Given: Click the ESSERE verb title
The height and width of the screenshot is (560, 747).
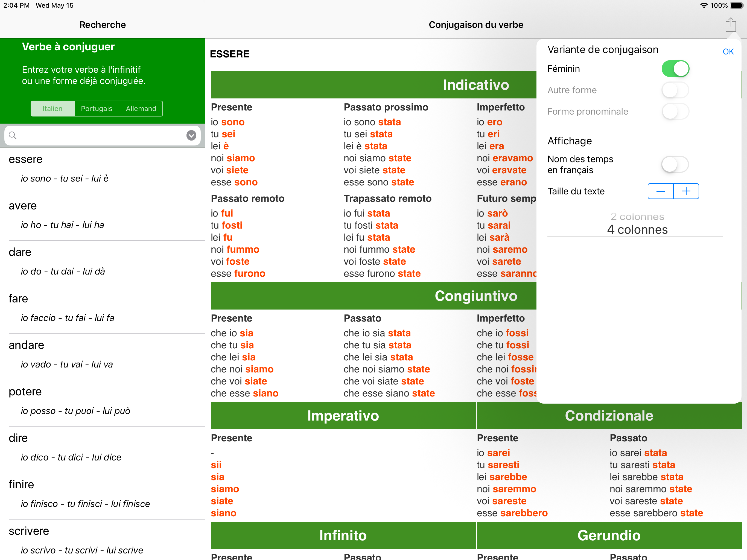Looking at the screenshot, I should 230,54.
